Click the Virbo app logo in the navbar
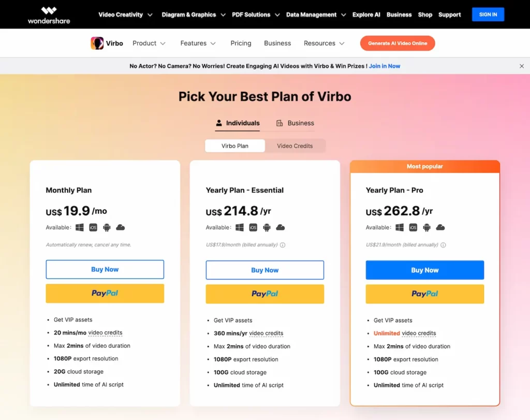Screen dimensions: 530x420 pos(97,43)
